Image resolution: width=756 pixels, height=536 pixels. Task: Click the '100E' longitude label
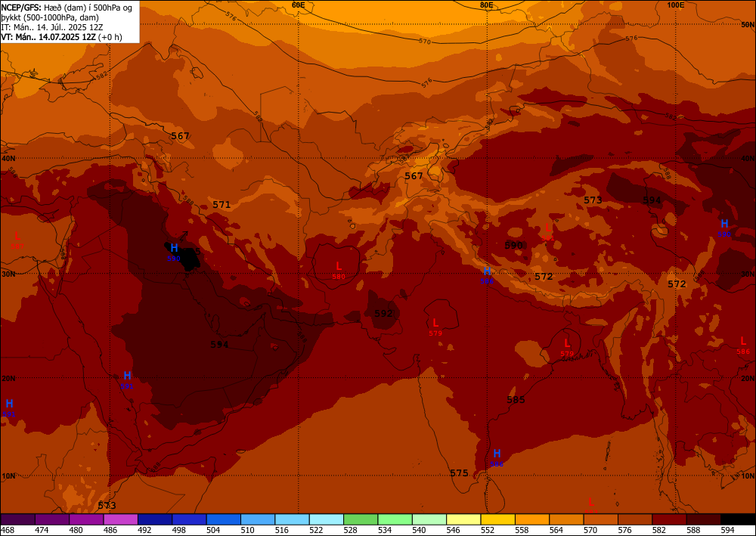coord(675,5)
